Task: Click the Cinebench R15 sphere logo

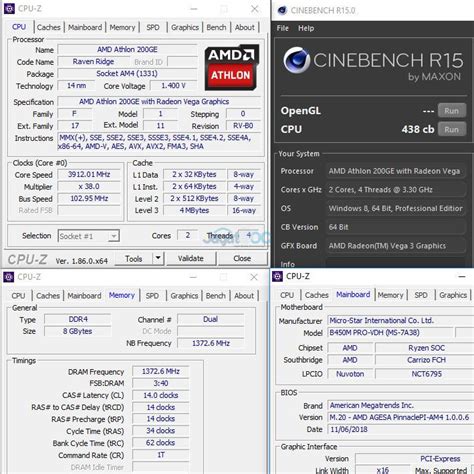Action: tap(296, 60)
